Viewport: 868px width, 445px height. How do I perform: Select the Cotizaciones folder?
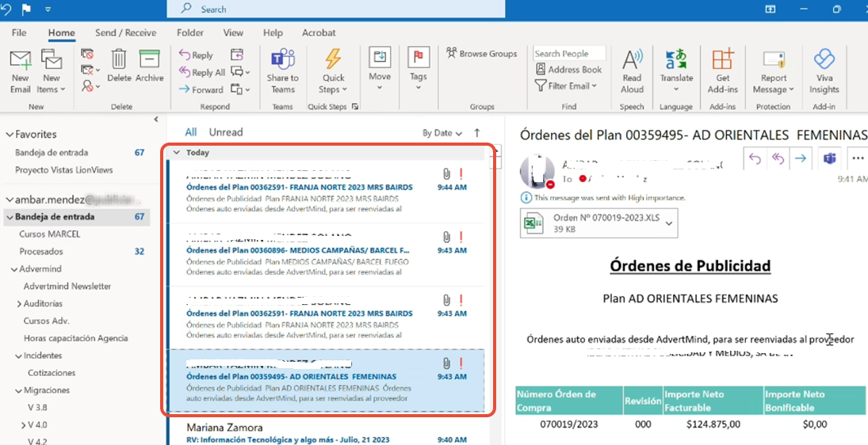click(52, 373)
